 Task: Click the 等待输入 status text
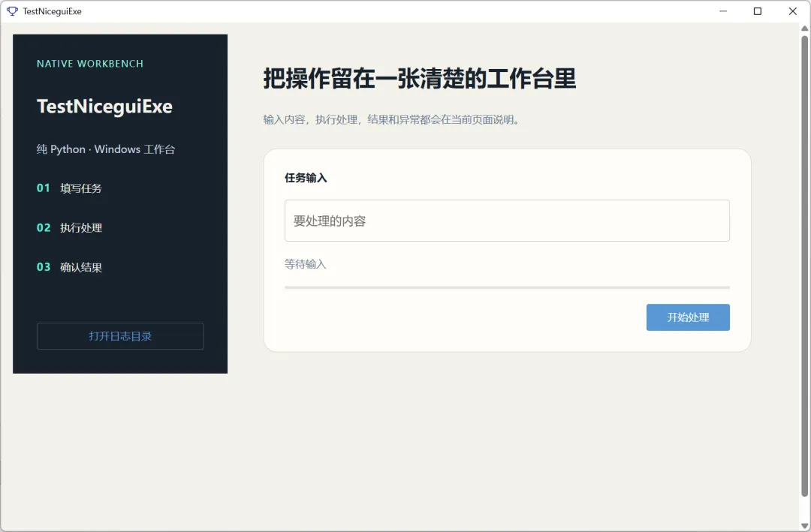pyautogui.click(x=305, y=264)
